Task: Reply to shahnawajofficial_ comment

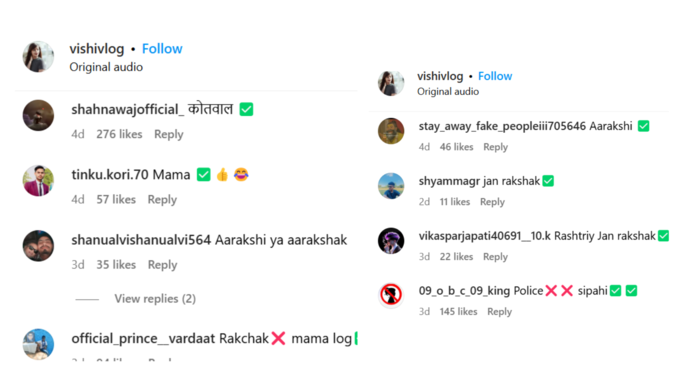Action: 169,134
